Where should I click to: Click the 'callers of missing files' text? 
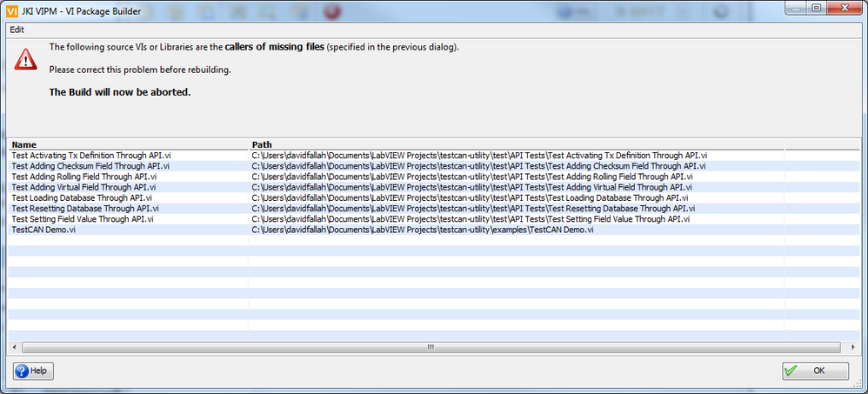tap(275, 47)
